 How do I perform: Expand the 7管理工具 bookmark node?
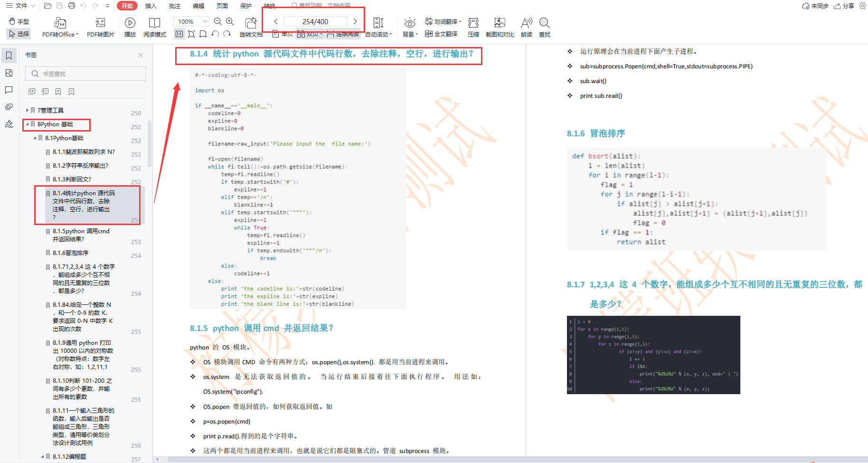coord(27,110)
